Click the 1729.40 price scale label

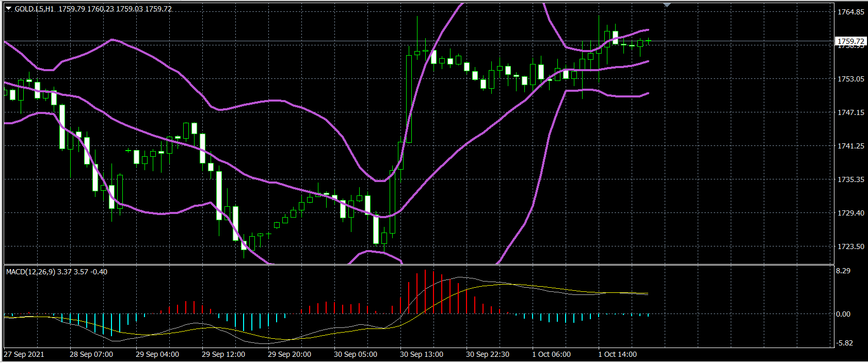point(850,213)
